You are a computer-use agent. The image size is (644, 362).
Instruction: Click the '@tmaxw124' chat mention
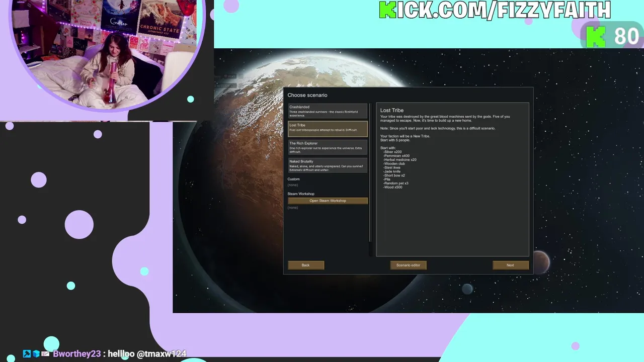[x=162, y=354]
